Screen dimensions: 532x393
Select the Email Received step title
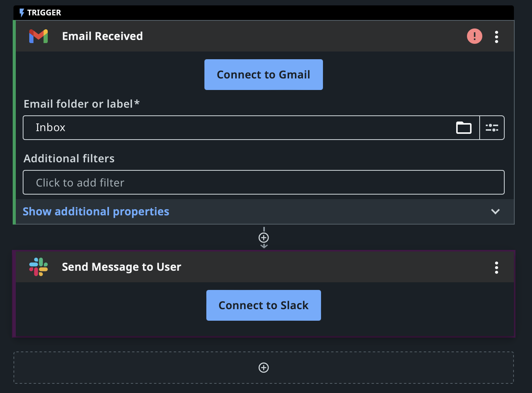[102, 36]
